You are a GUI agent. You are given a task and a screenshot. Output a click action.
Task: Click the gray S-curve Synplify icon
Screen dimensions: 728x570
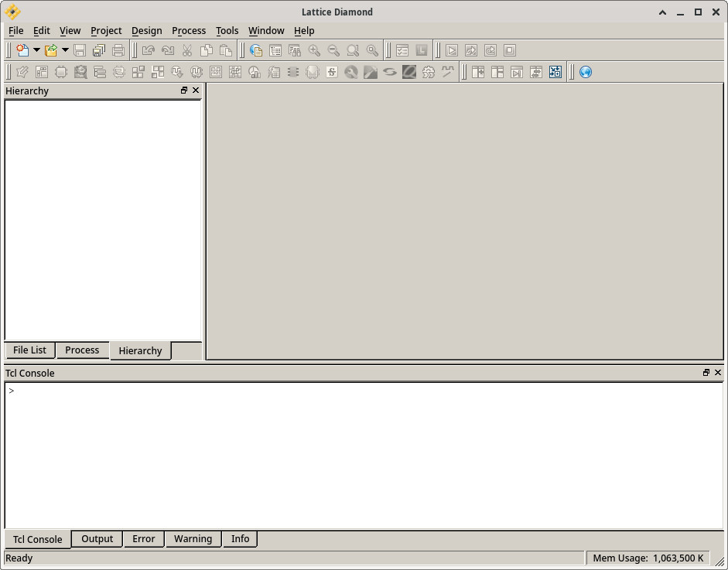click(390, 72)
